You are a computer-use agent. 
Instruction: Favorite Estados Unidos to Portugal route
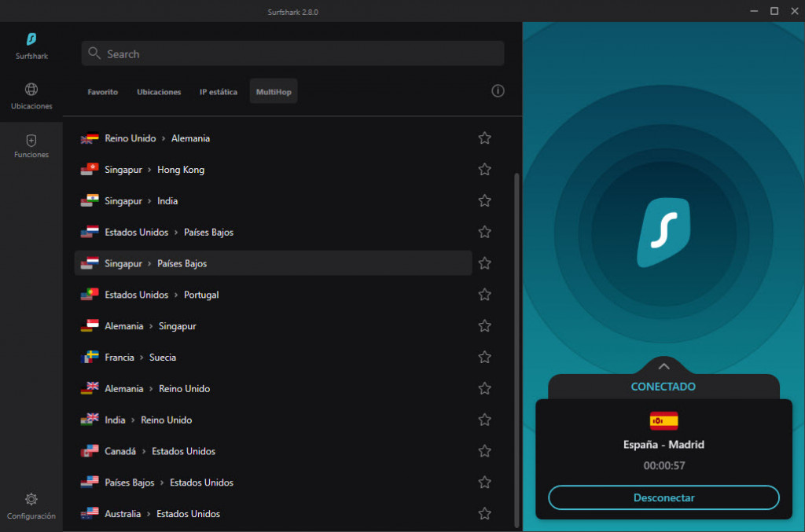point(484,295)
